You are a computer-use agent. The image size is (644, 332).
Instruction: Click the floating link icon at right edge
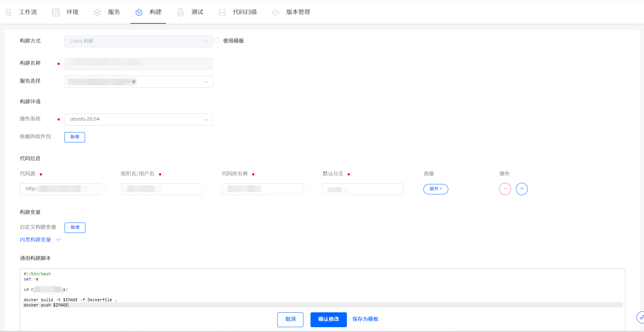point(641,318)
